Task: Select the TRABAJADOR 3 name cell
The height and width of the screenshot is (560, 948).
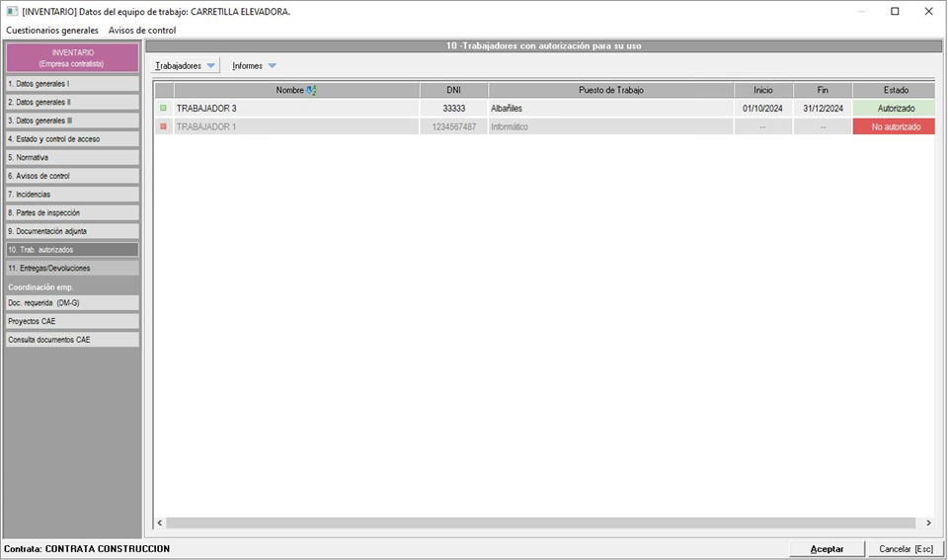Action: 296,109
